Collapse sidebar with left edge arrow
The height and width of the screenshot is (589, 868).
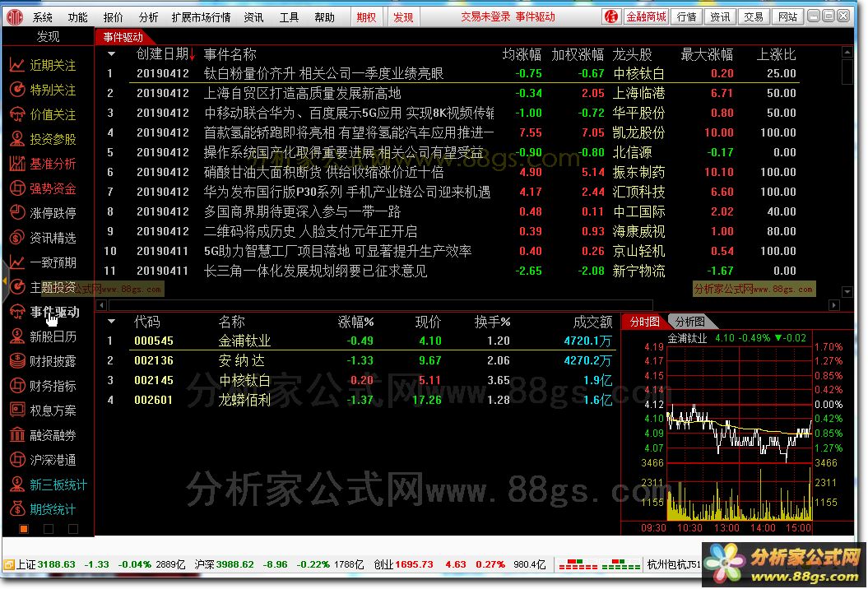pos(4,282)
